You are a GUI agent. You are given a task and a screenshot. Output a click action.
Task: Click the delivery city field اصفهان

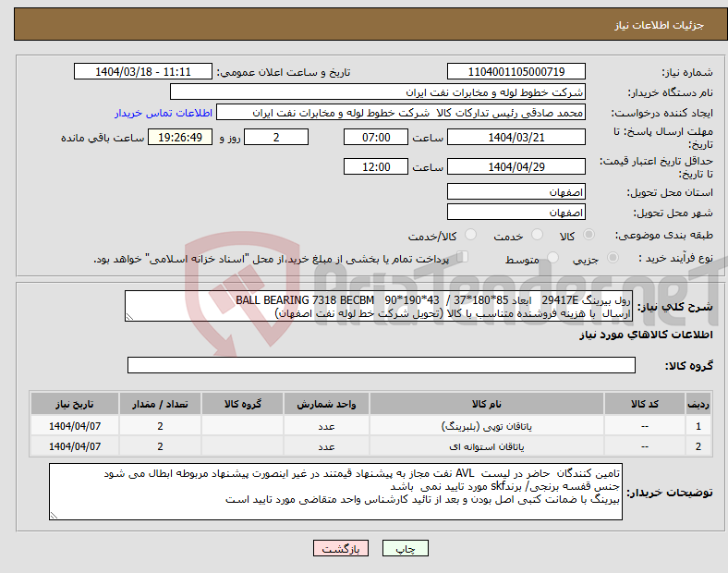(516, 213)
